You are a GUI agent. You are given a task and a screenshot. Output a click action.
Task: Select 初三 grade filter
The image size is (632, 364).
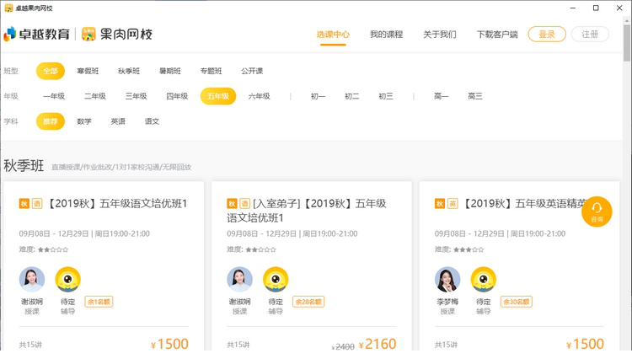[386, 96]
